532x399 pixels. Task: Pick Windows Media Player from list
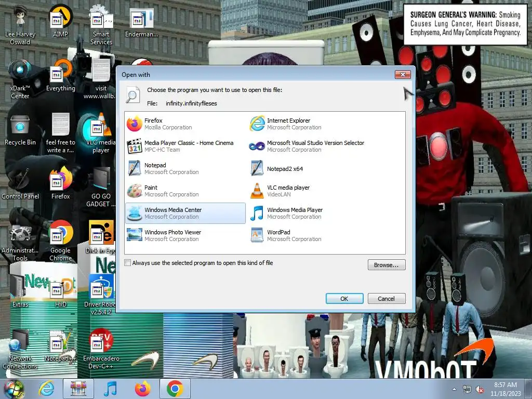click(x=308, y=214)
